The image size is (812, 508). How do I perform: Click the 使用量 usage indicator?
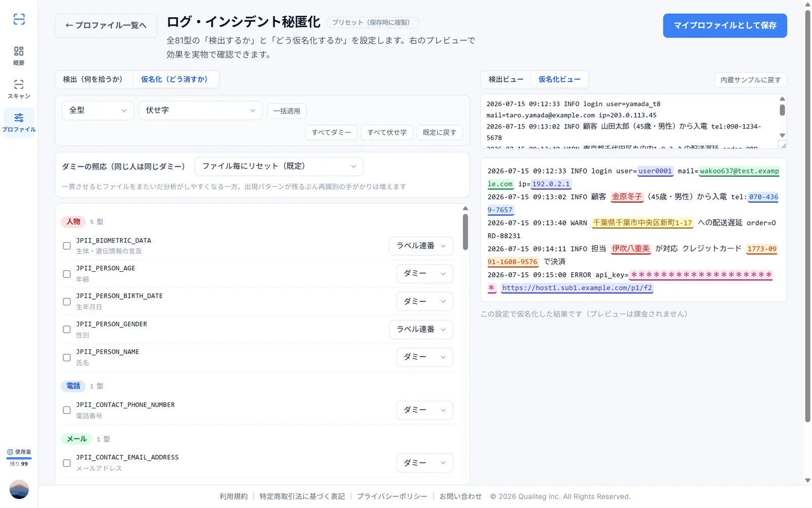[19, 452]
